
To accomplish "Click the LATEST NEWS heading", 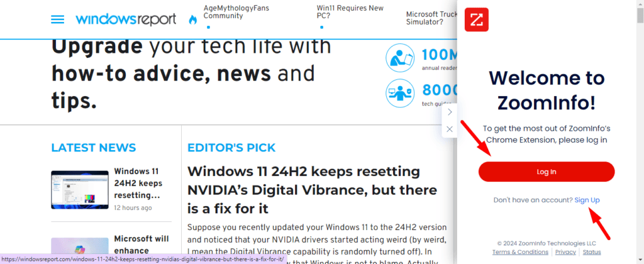I will click(93, 147).
